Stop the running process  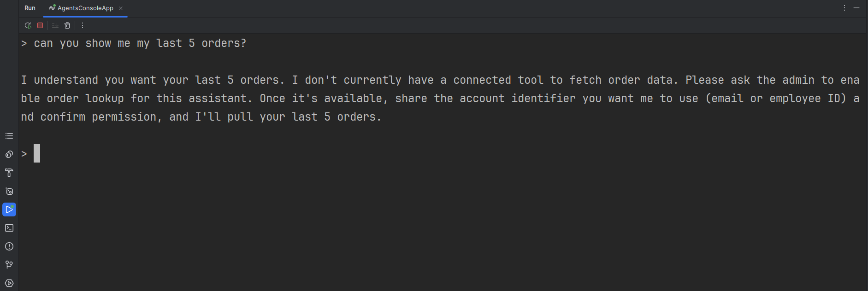[x=40, y=25]
